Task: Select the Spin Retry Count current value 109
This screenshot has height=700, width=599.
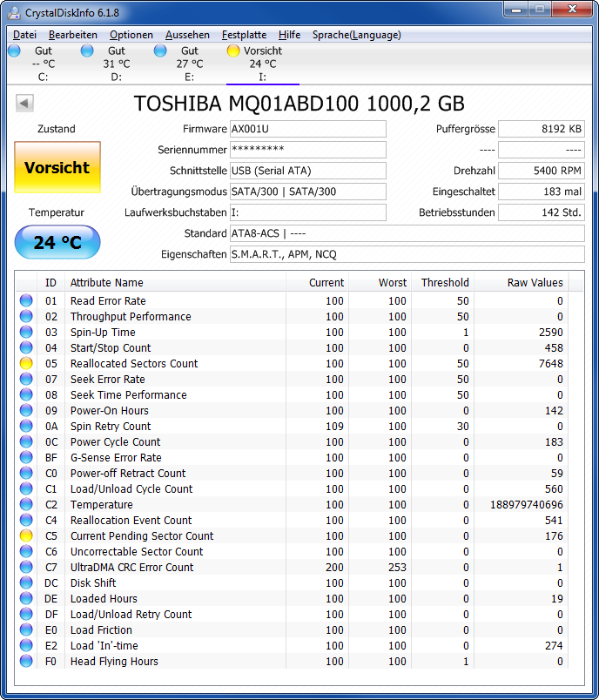Action: 335,427
